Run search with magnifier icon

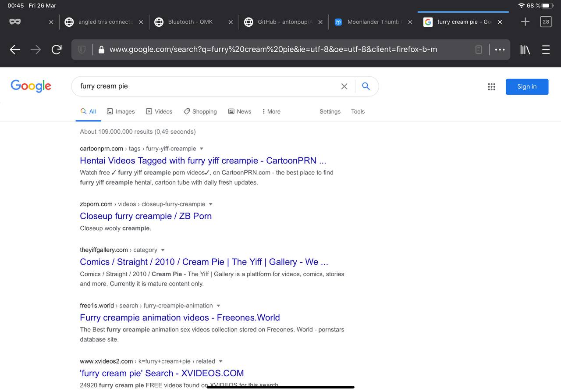pyautogui.click(x=366, y=86)
